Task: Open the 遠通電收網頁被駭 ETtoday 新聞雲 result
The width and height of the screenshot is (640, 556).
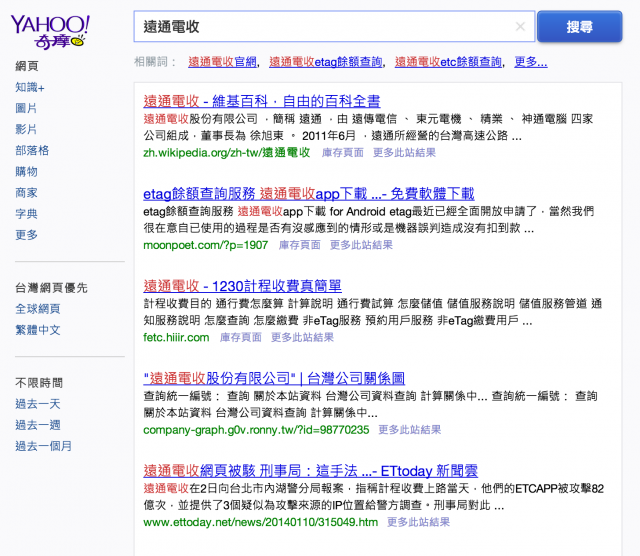Action: point(311,471)
